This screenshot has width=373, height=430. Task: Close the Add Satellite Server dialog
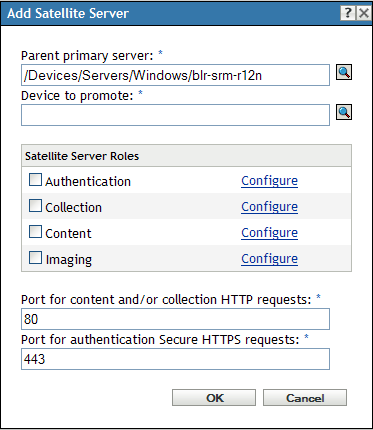pos(364,13)
